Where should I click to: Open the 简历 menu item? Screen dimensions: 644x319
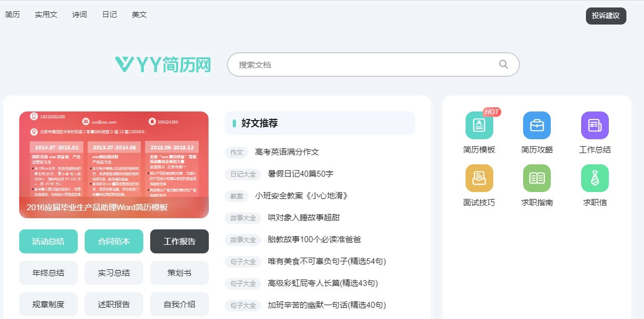coord(13,14)
